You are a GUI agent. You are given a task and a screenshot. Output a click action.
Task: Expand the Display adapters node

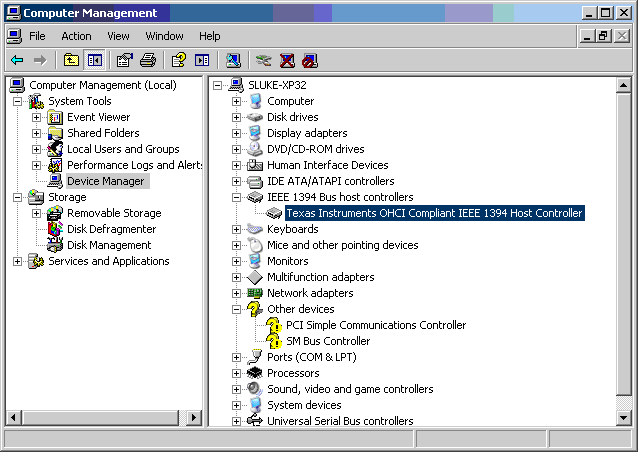[237, 133]
